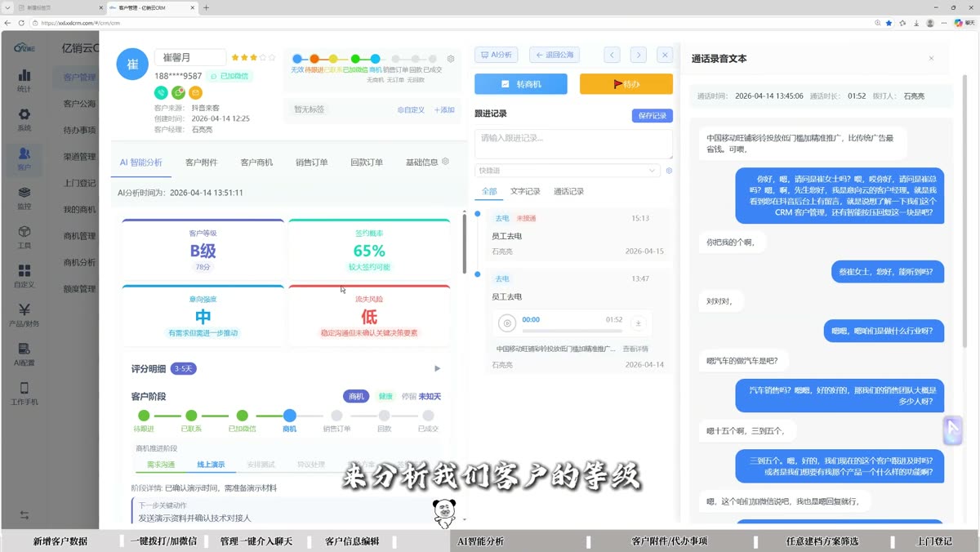This screenshot has height=552, width=980.
Task: Select 客户 customers icon in sidebar
Action: click(x=24, y=158)
